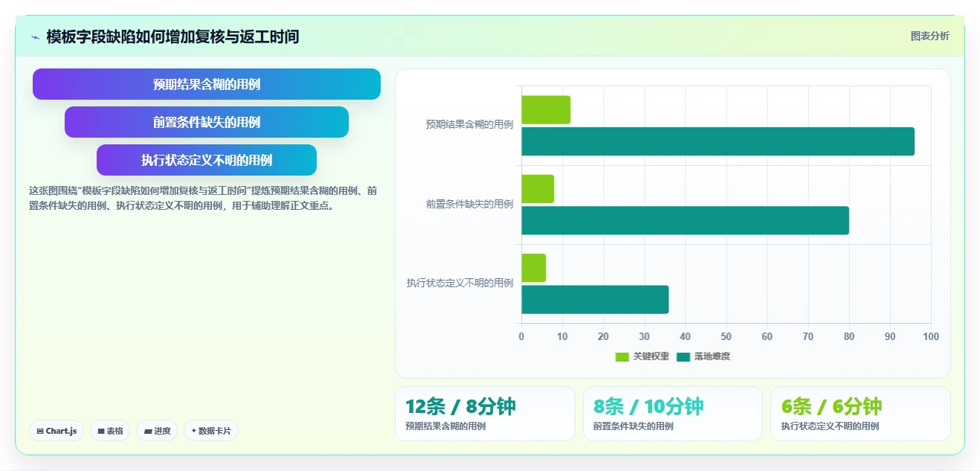This screenshot has width=980, height=471.
Task: Click the 表格 tag chip
Action: tap(110, 431)
